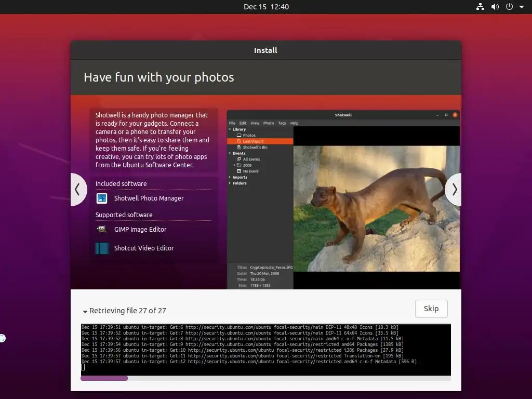Click the Shotwell description paragraph
532x399 pixels.
click(x=152, y=140)
